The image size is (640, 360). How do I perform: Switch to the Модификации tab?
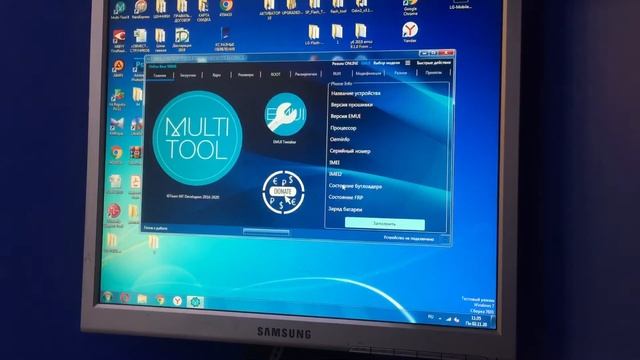click(368, 73)
